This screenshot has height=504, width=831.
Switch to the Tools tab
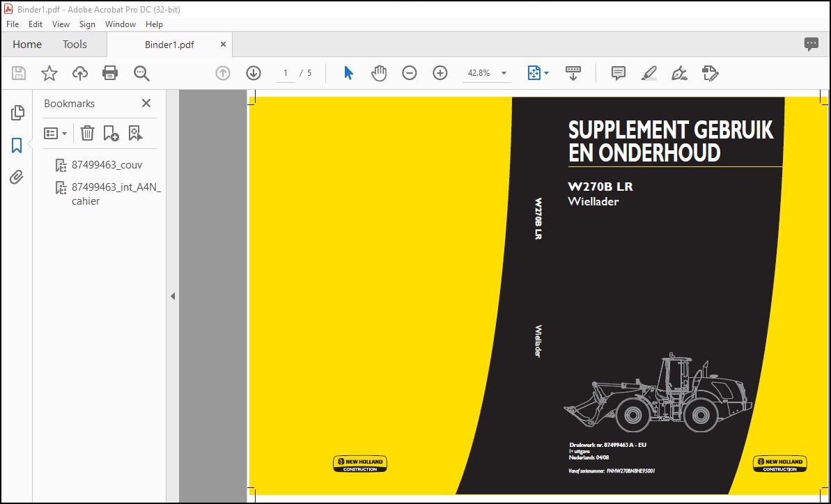(75, 45)
